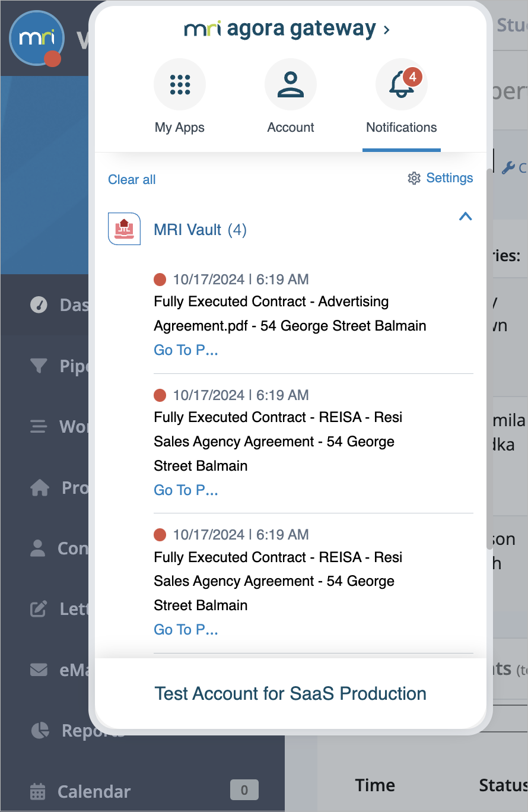Click the Notifications bell icon
Image resolution: width=528 pixels, height=812 pixels.
[402, 85]
